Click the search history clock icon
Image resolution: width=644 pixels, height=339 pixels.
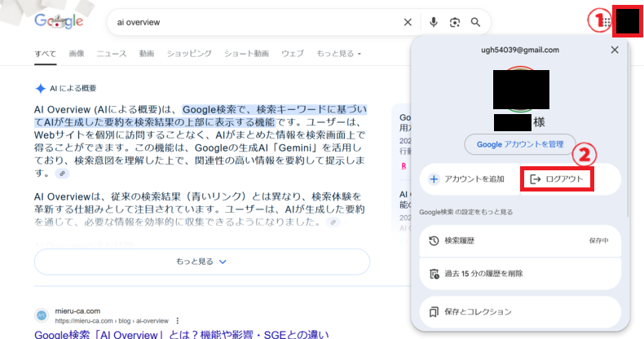tap(434, 241)
